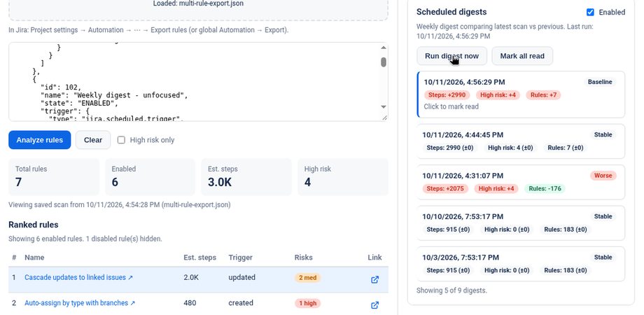
Task: Grab the JSON textarea scrollbar thumb
Action: pos(384,62)
